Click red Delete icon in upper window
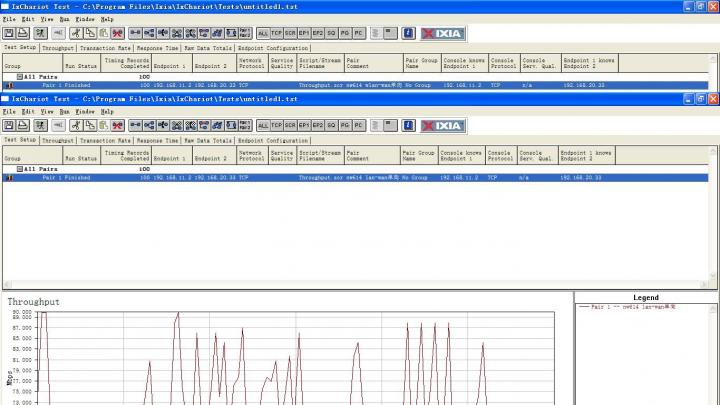Viewport: 720px width, 405px height. coord(118,33)
